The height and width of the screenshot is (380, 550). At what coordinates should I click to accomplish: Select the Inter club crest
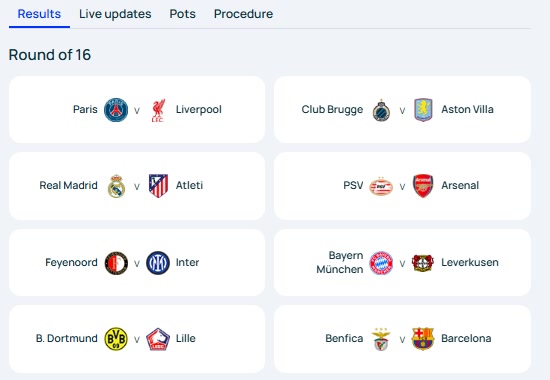tap(158, 263)
